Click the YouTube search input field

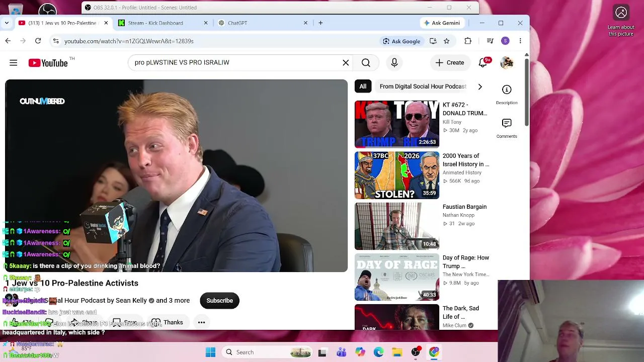click(235, 63)
